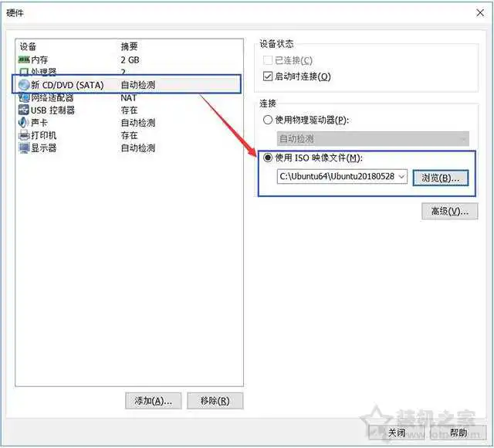
Task: Select the 显示器 row text
Action: coord(44,148)
